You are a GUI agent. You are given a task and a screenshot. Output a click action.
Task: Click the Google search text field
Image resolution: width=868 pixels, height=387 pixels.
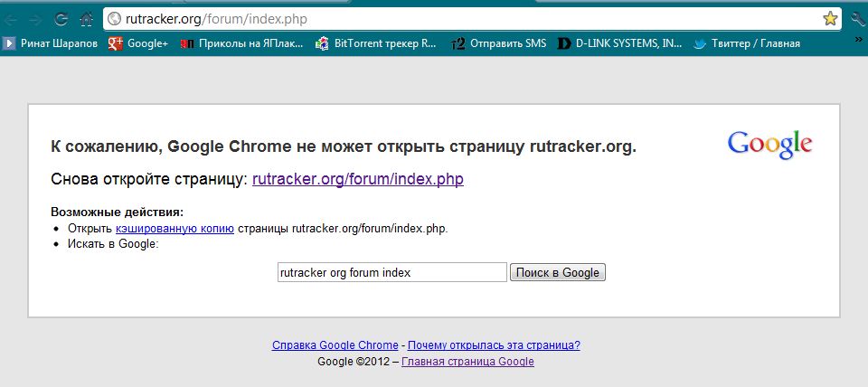392,272
